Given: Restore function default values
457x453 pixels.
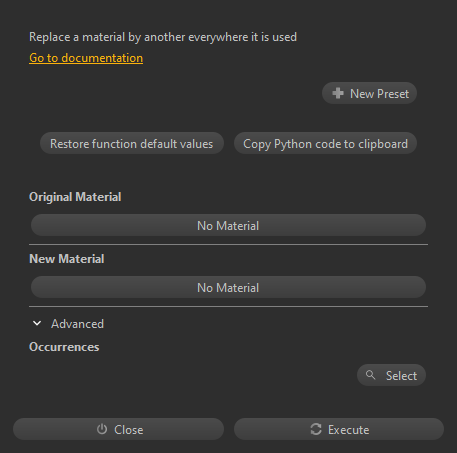Looking at the screenshot, I should pos(132,143).
